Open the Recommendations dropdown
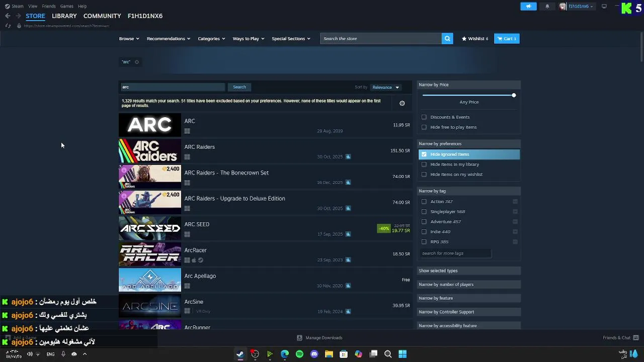 169,39
